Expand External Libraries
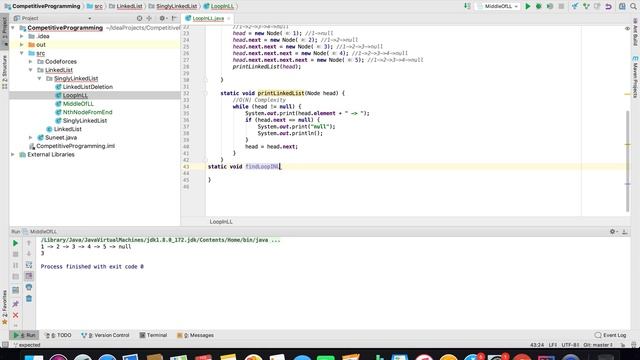640x360 pixels. pyautogui.click(x=13, y=154)
